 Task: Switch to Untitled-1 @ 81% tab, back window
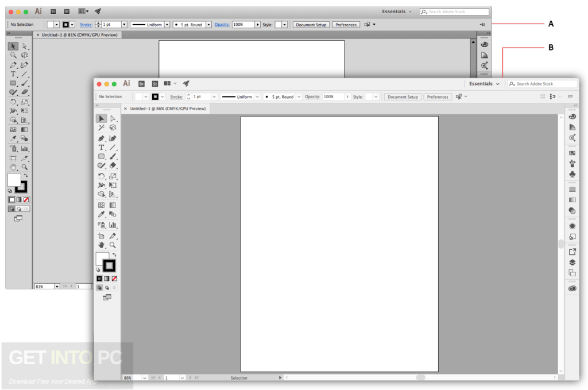pos(79,35)
